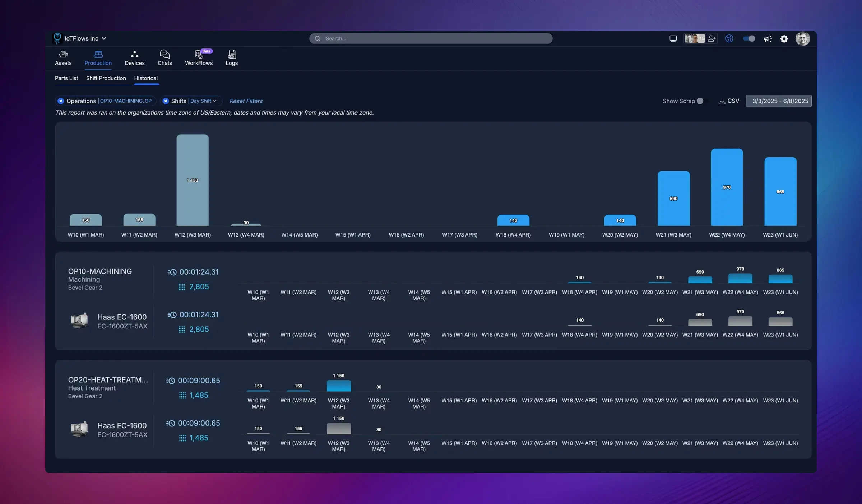The width and height of the screenshot is (862, 504).
Task: Click the add user icon
Action: 712,38
